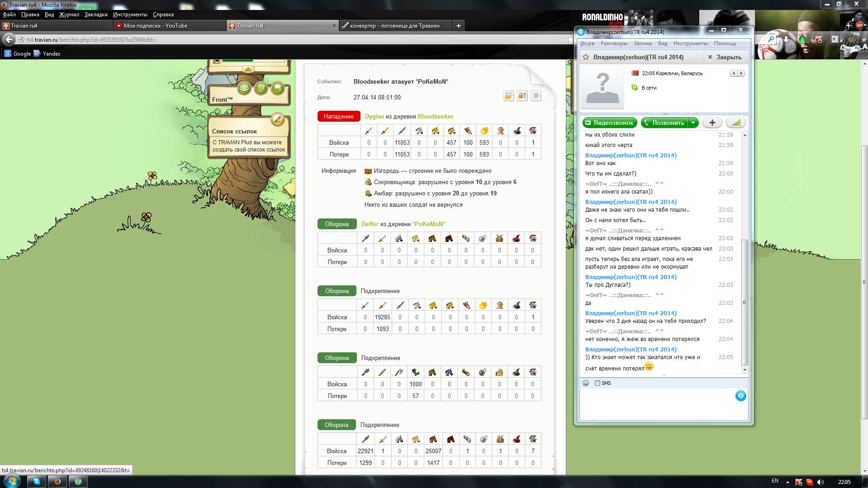Click the fire catapult icon in the Нападение table

coord(484,131)
